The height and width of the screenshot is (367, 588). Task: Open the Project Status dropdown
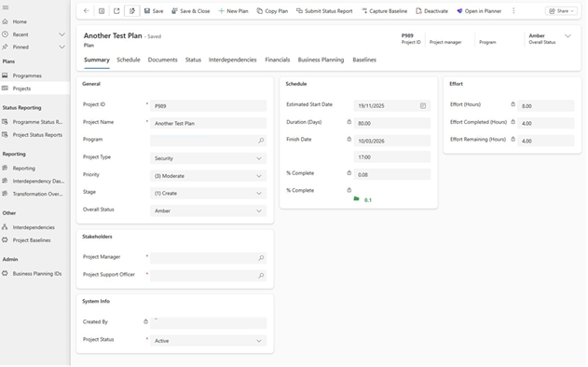208,341
